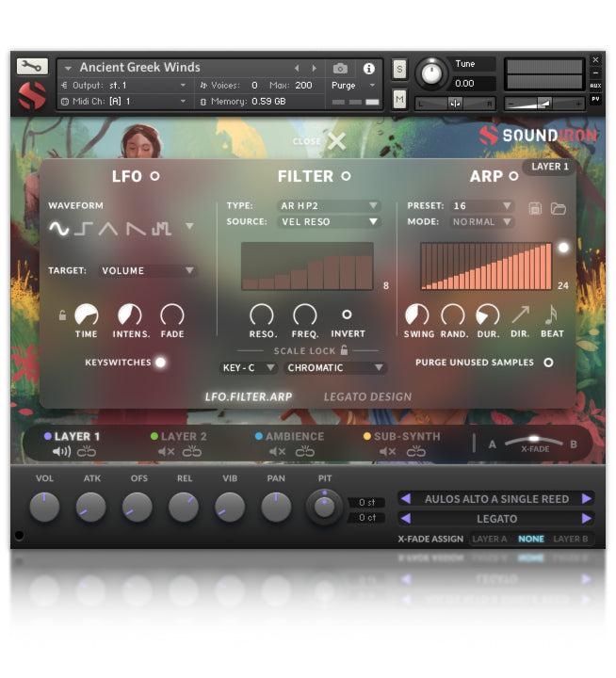Select the triangle waveform icon
616x678 pixels.
[109, 228]
